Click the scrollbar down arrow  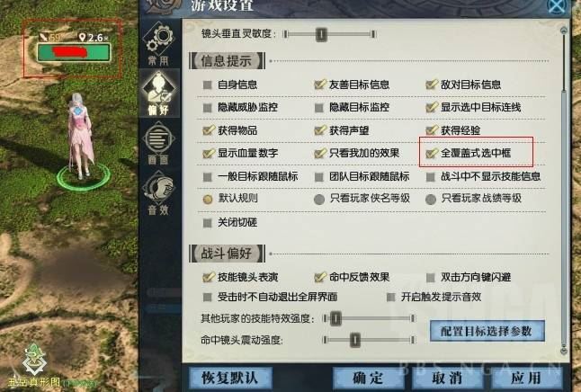point(564,350)
